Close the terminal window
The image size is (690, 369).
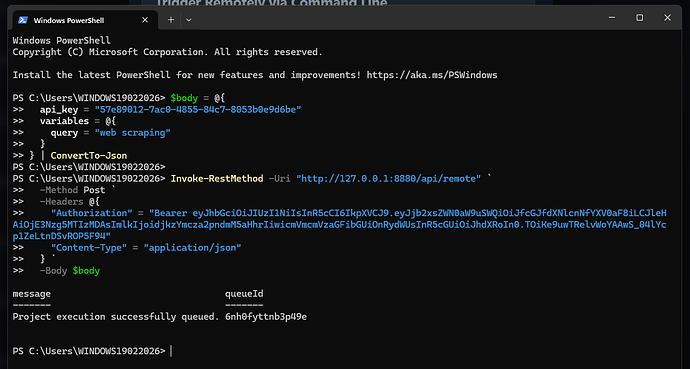(668, 18)
